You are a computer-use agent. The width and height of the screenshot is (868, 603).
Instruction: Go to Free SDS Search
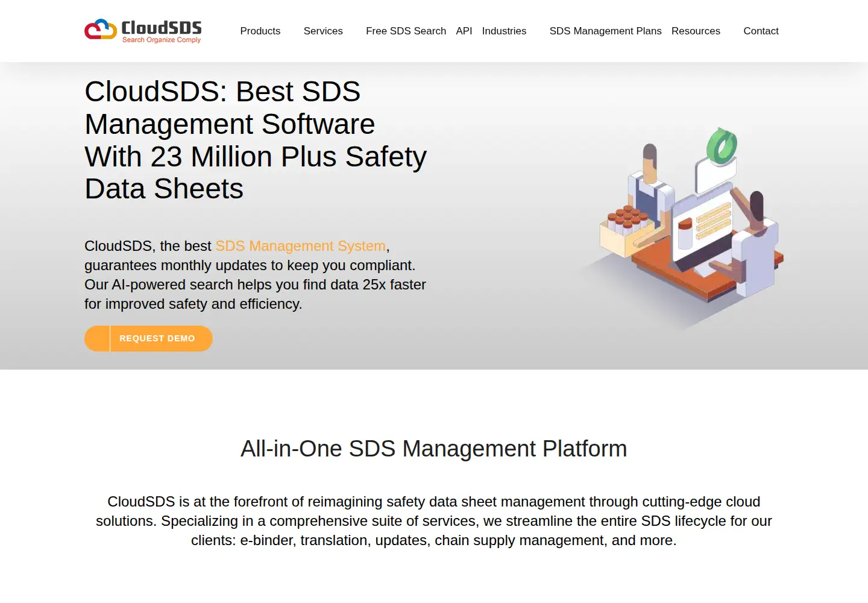[406, 31]
